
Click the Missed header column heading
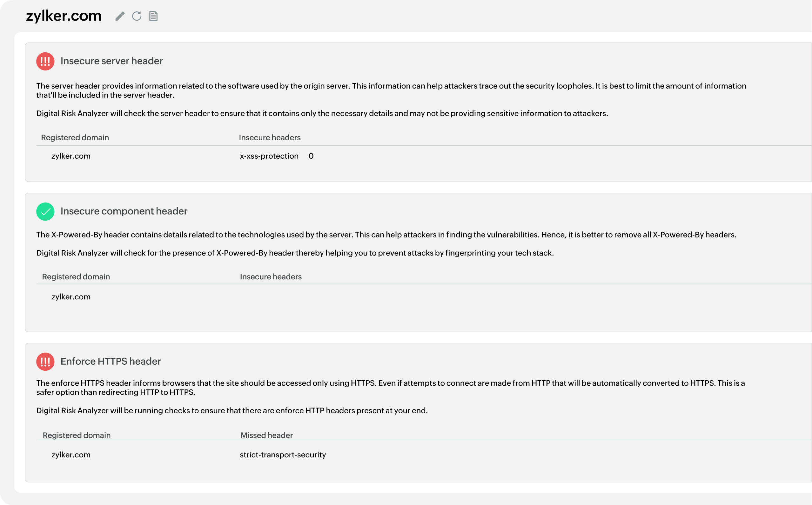267,435
